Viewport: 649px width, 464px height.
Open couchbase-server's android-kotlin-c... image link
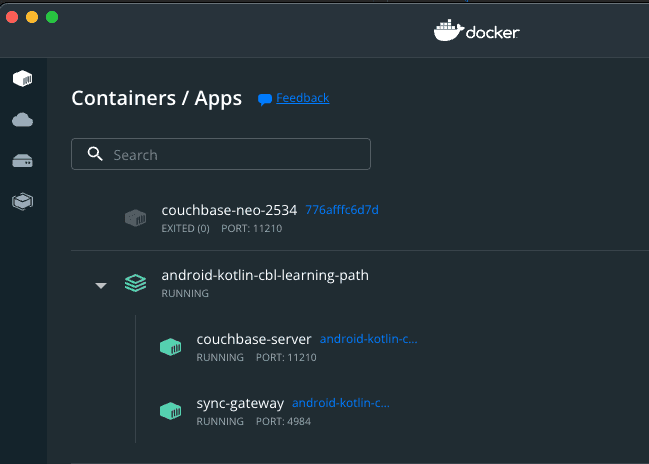[x=369, y=339]
